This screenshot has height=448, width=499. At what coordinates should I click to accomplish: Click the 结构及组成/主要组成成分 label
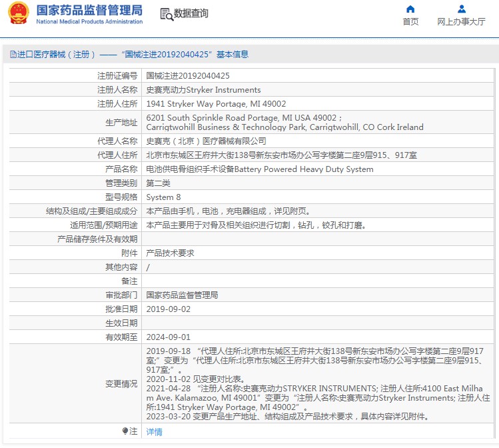pos(92,211)
